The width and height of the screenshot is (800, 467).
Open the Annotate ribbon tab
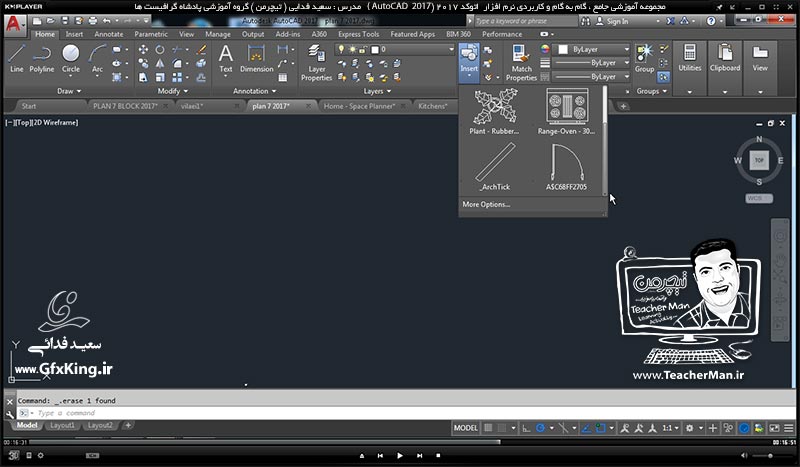[109, 34]
